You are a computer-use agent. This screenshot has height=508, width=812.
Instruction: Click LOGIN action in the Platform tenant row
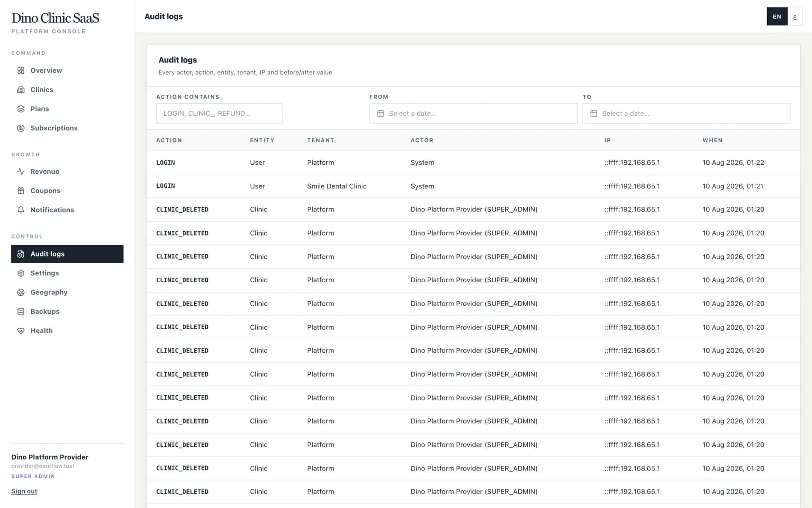166,163
